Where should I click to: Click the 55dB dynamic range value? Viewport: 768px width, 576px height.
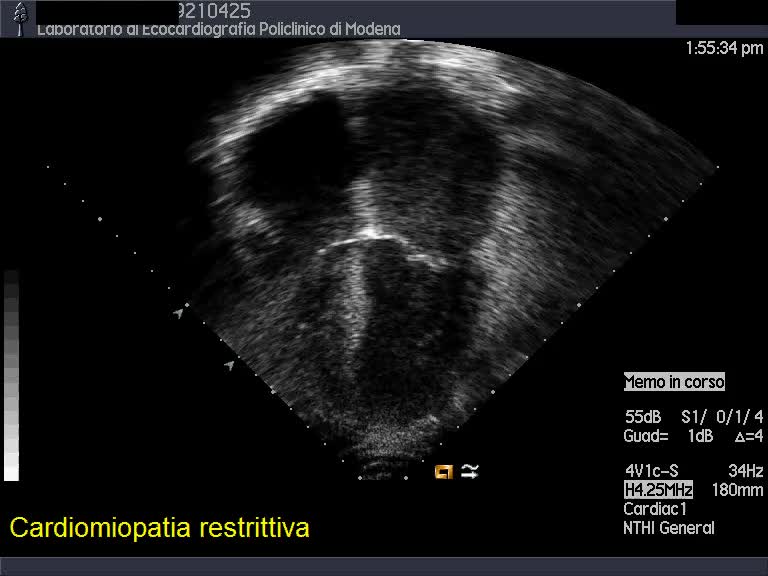pos(643,417)
